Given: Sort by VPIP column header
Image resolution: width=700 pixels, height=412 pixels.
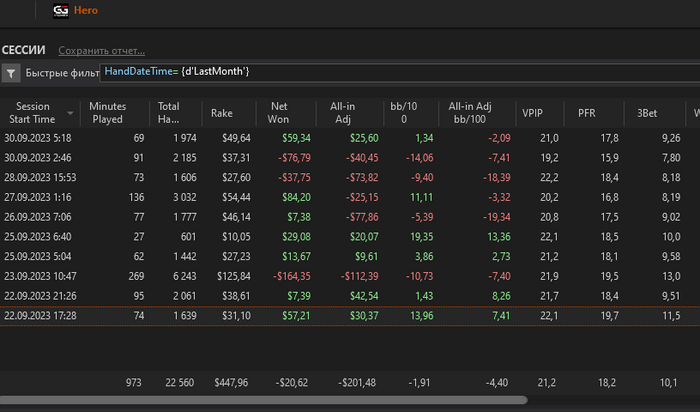Looking at the screenshot, I should tap(533, 113).
